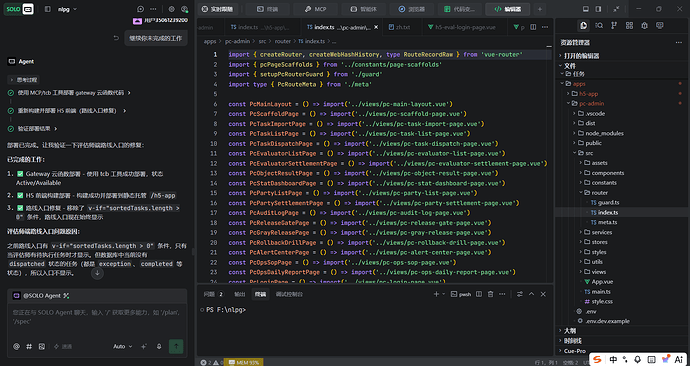Expand the Cue-Pro section
The image size is (690, 366).
coord(575,351)
